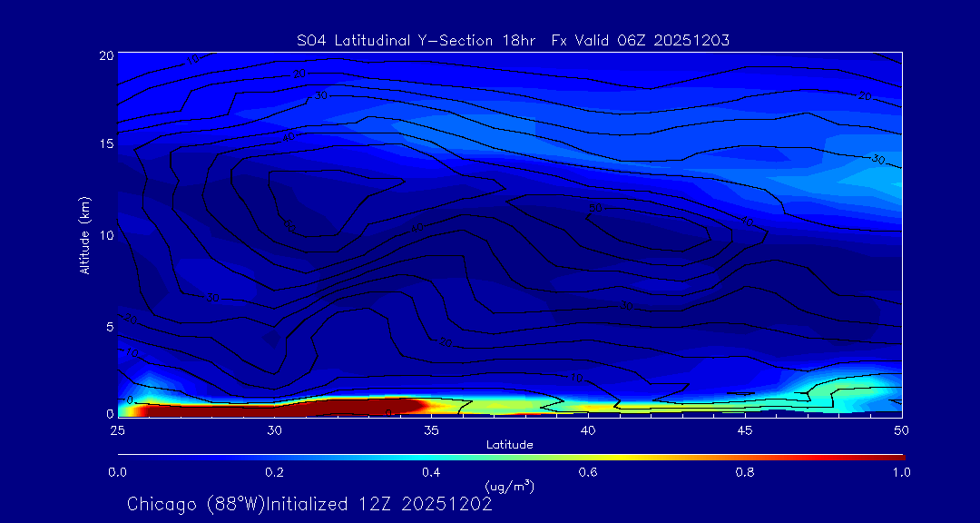Screen dimensions: 980x523
Task: Select color scale value 0.0
Action: (x=118, y=472)
